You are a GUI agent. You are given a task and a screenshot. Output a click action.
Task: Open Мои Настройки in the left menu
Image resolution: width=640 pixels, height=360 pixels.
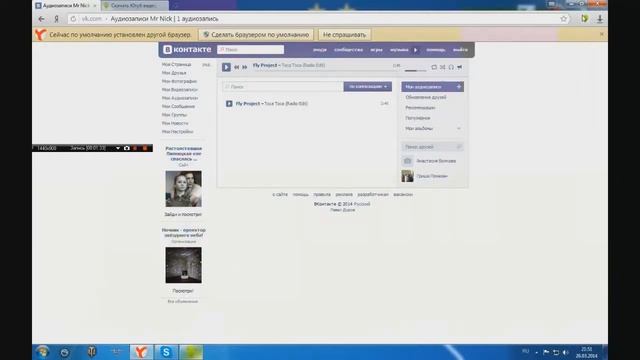click(177, 131)
